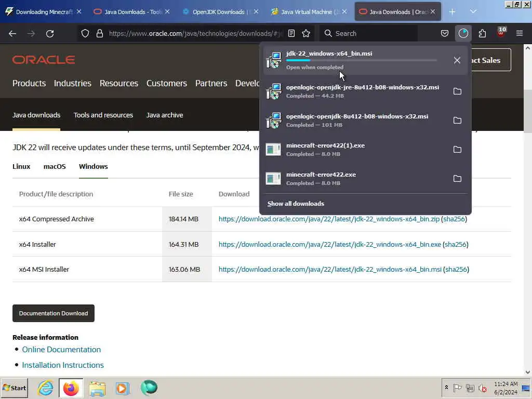Open the Pocket save icon
532x399 pixels.
(x=445, y=33)
